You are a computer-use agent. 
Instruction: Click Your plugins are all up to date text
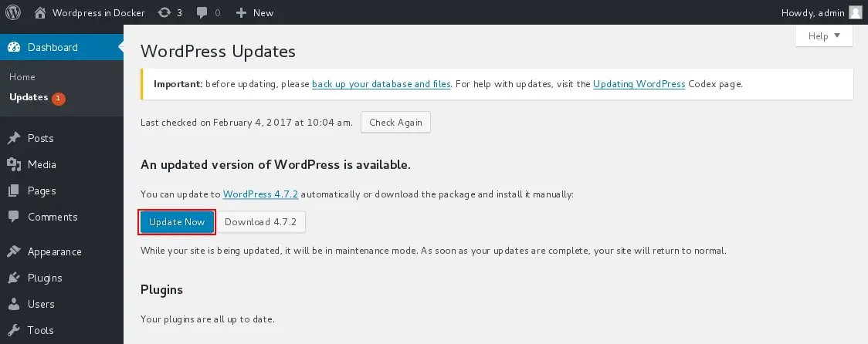coord(208,319)
